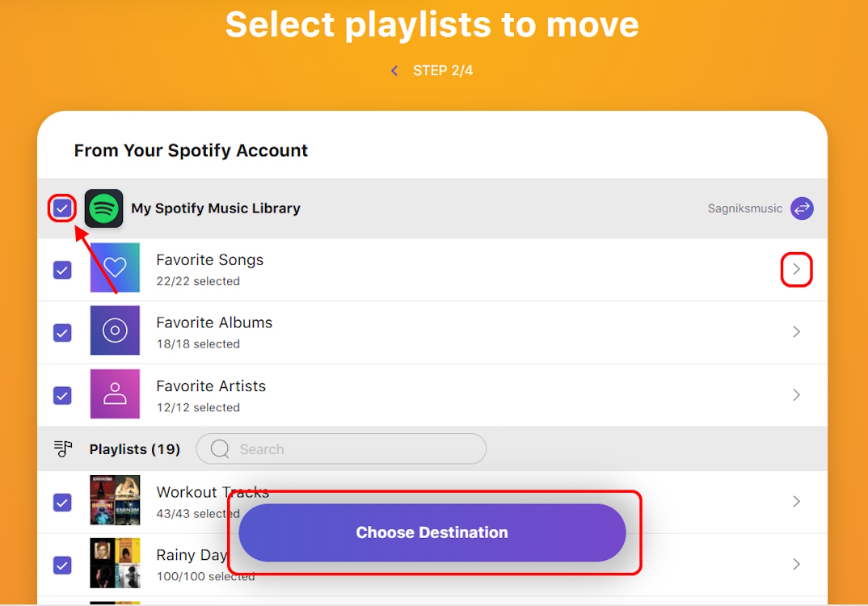868x606 pixels.
Task: Open the Rainy Day playlist details
Action: point(796,564)
